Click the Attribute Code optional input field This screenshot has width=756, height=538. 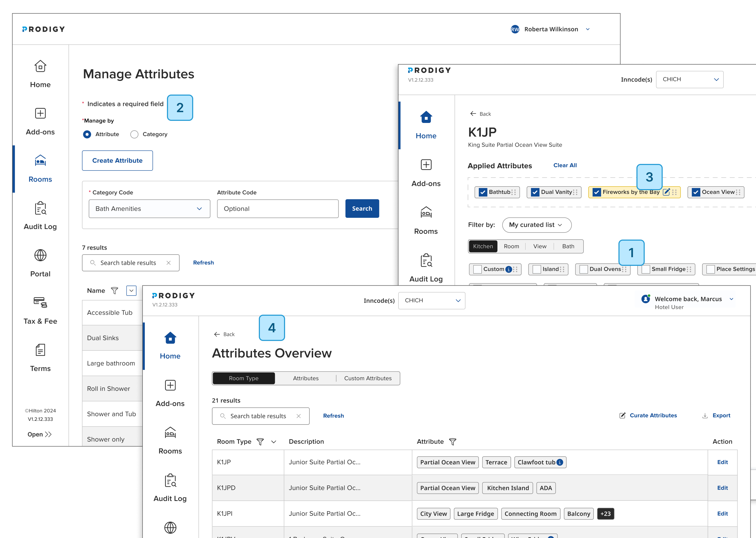tap(277, 209)
